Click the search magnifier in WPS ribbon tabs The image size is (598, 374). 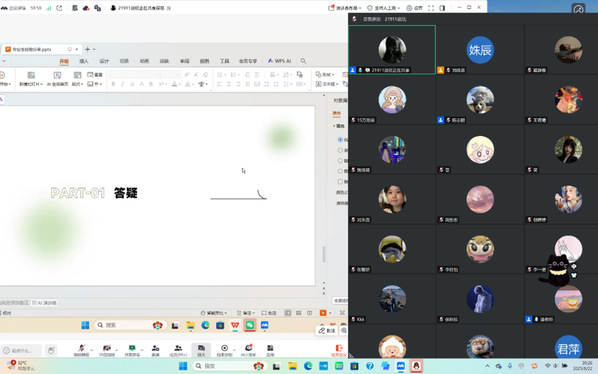[303, 61]
